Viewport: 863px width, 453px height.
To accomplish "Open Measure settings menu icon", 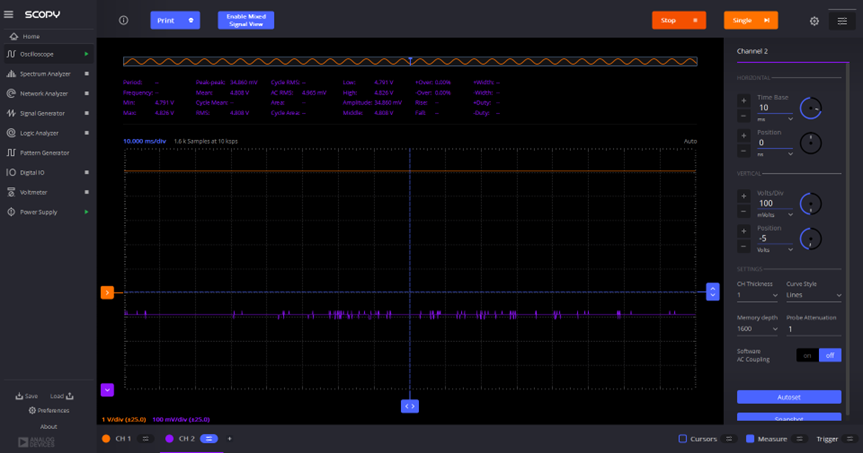I will (x=800, y=439).
